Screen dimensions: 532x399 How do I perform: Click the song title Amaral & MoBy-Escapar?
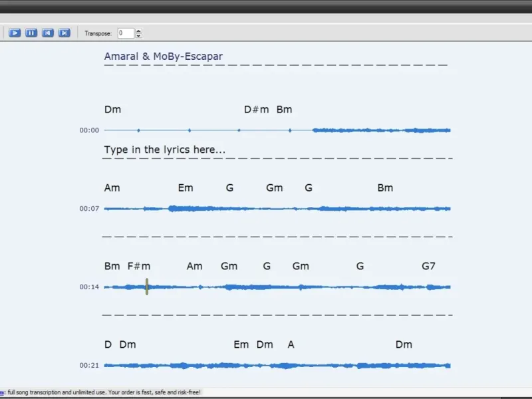(x=163, y=57)
